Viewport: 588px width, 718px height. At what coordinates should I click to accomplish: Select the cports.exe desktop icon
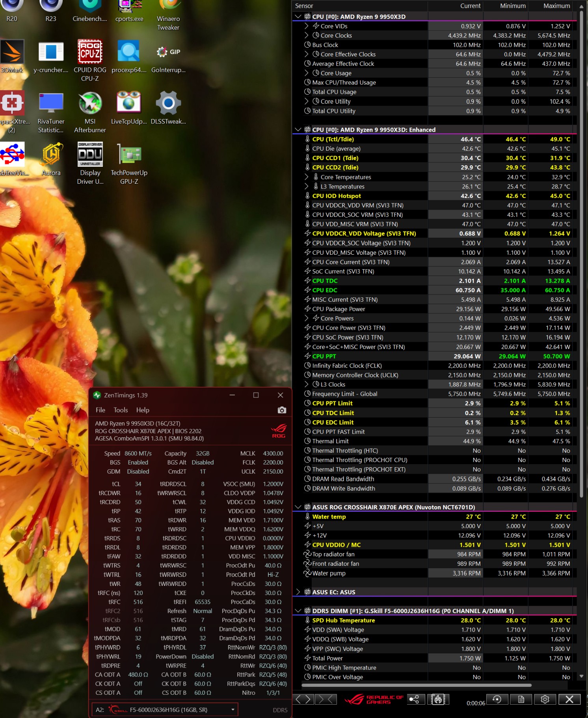click(129, 11)
